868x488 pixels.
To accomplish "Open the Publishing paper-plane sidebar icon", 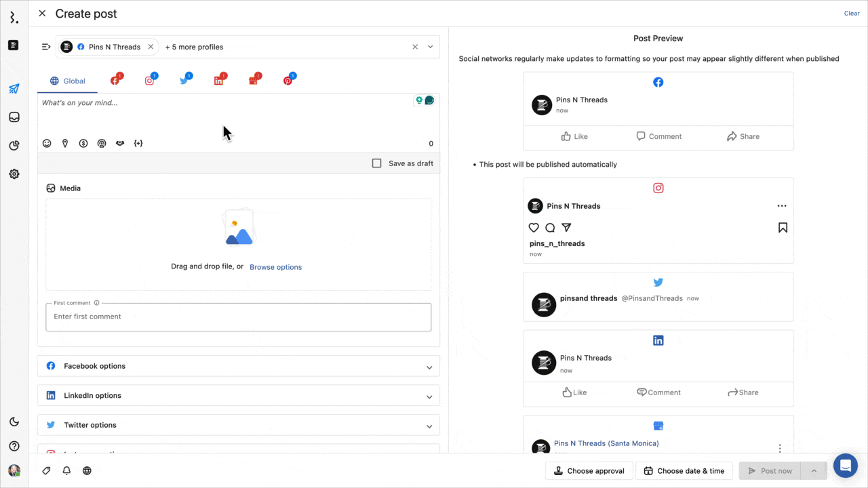I will coord(14,89).
